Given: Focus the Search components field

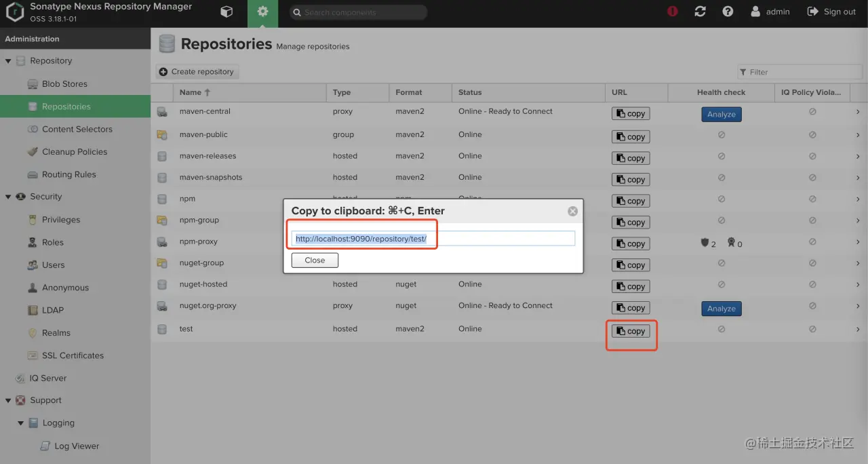Looking at the screenshot, I should [358, 12].
